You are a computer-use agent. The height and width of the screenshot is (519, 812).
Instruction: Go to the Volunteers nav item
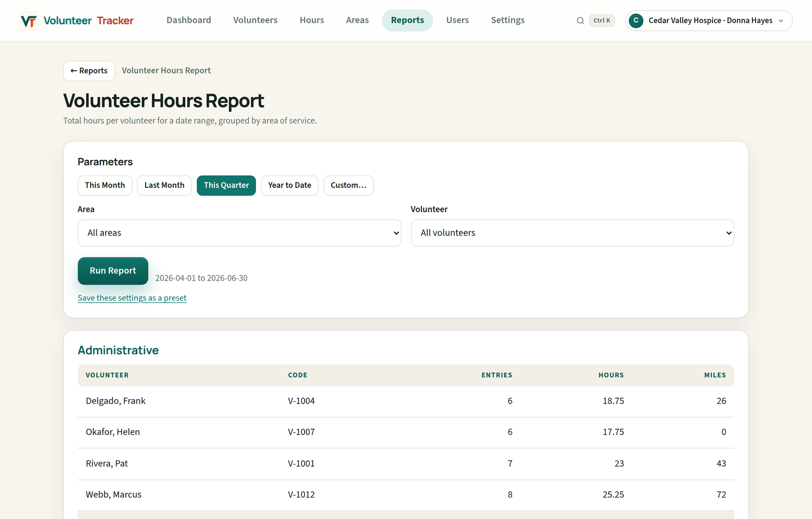tap(255, 20)
